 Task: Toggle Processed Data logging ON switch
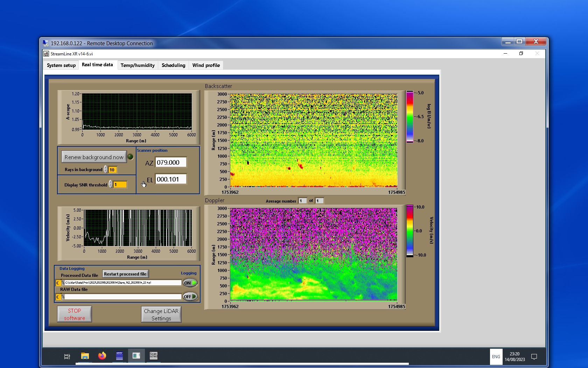(190, 283)
